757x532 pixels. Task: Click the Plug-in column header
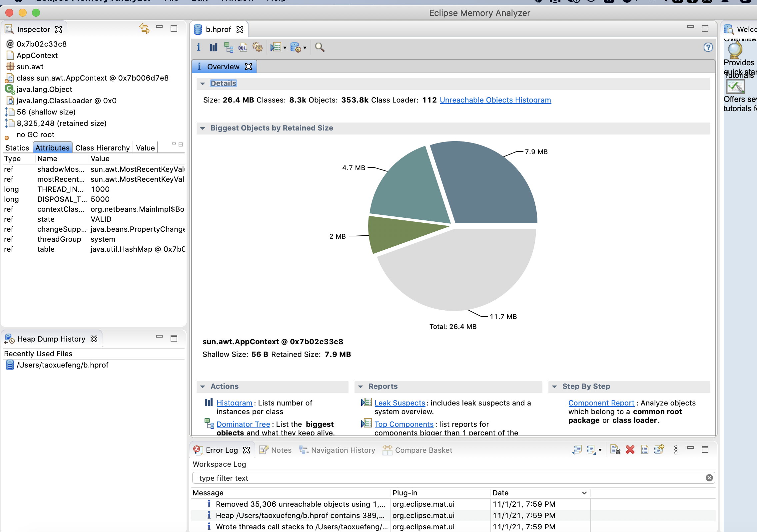(440, 493)
